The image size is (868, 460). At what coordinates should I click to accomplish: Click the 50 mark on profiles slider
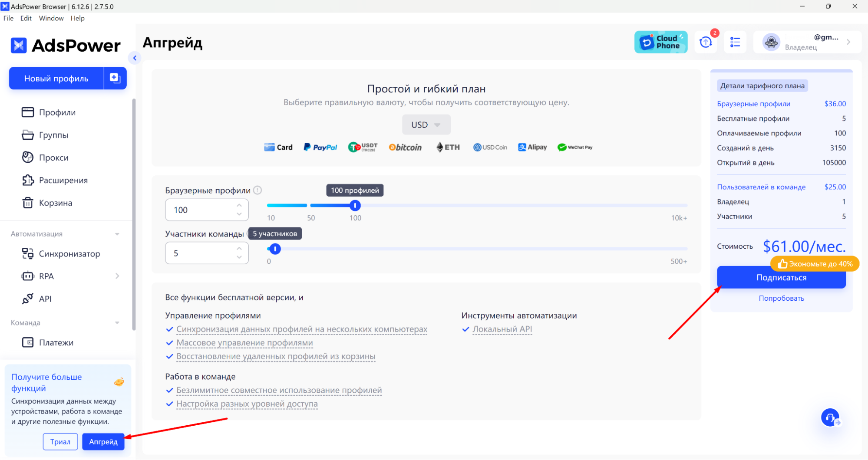311,218
